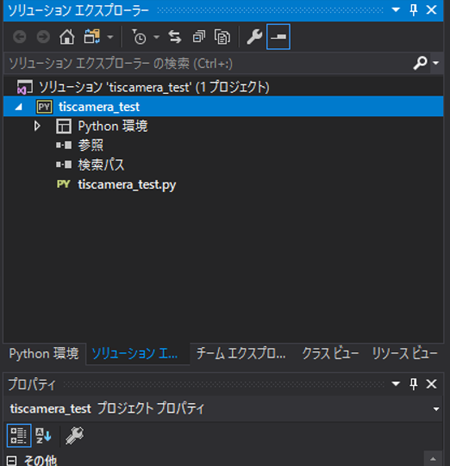Screen dimensions: 450x466
Task: Toggle auto-hide pin on プロパティ panel
Action: 414,384
